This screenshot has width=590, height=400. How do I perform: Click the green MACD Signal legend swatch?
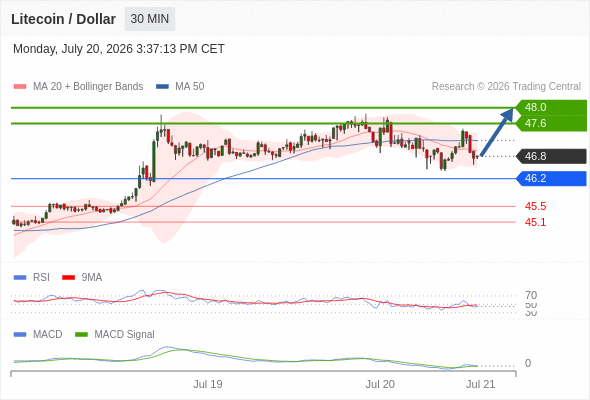point(81,335)
